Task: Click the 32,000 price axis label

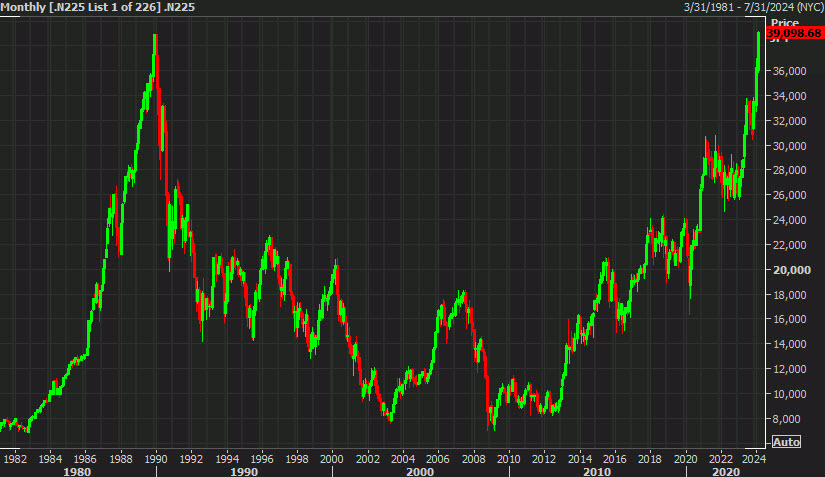Action: [x=789, y=121]
